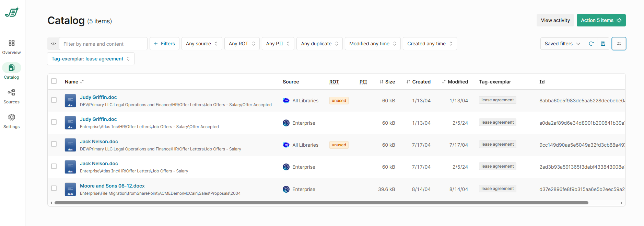Click sort arrows beside Created header
The height and width of the screenshot is (226, 644).
pyautogui.click(x=408, y=82)
